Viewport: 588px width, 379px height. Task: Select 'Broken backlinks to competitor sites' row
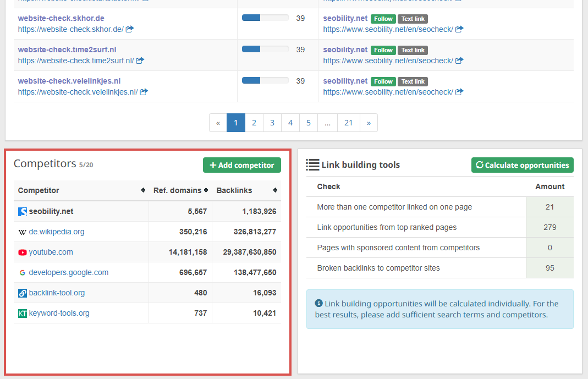click(440, 268)
